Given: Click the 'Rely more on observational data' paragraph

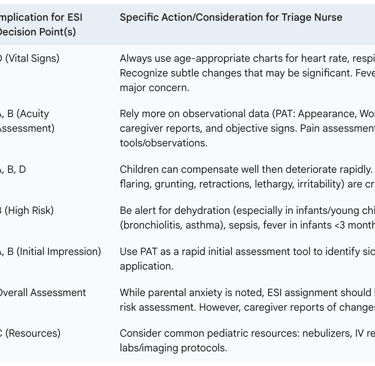Looking at the screenshot, I should click(x=247, y=128).
